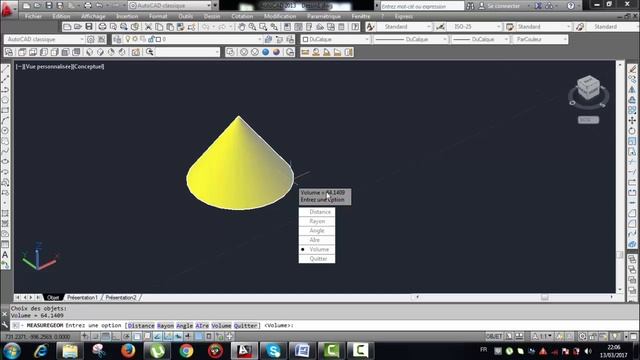640x360 pixels.
Task: Click the search field Entrez mot-clé ou expression
Action: (422, 6)
